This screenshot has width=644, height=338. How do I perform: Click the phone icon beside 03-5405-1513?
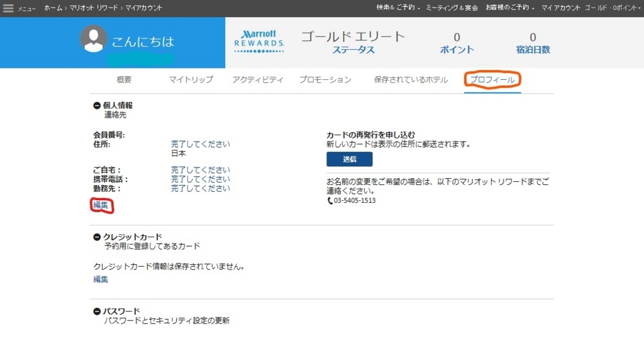point(330,201)
